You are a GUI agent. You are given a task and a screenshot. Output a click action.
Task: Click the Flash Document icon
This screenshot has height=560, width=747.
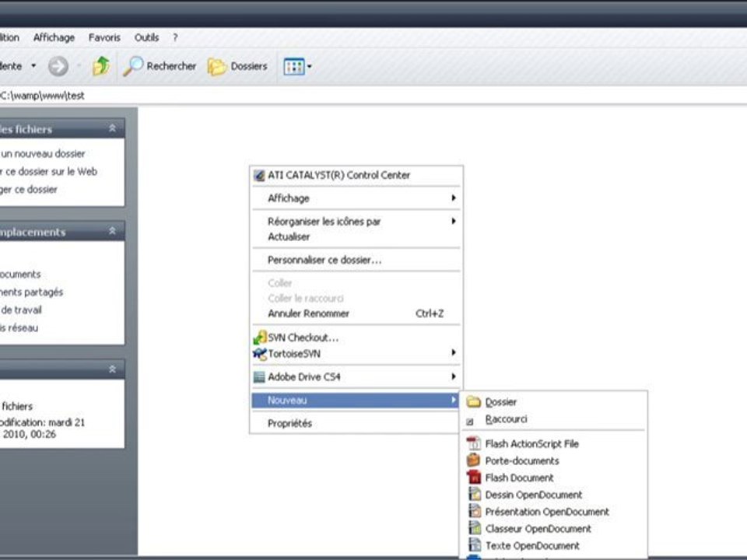[x=474, y=477]
